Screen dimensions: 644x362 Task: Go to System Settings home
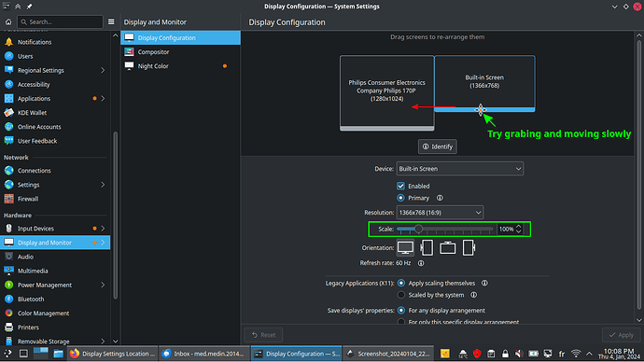[8, 21]
